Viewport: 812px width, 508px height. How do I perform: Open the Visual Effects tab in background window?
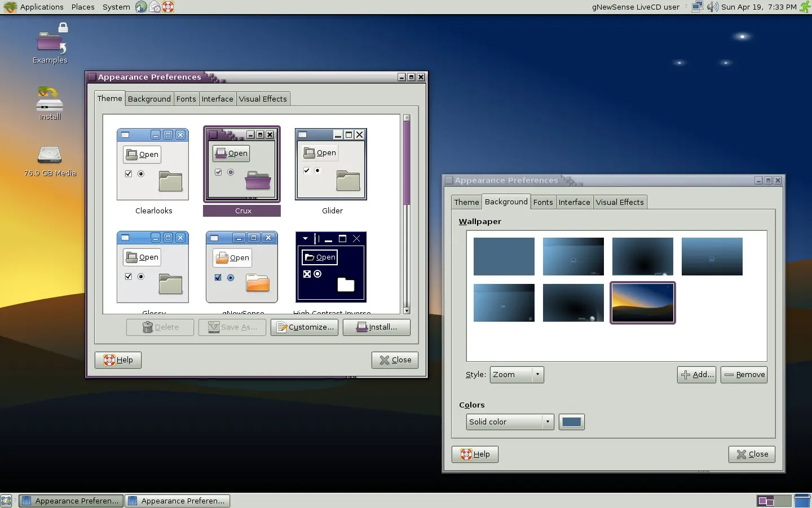pos(620,203)
